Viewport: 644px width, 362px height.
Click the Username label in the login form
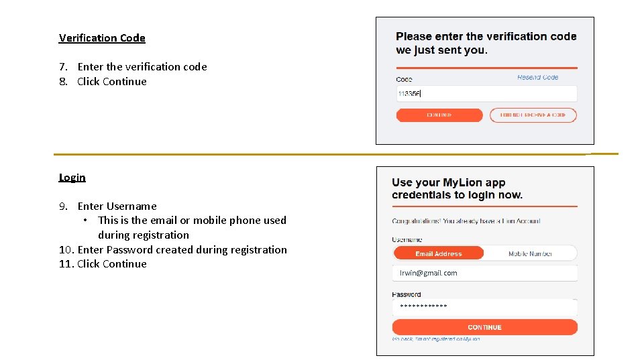pos(407,240)
